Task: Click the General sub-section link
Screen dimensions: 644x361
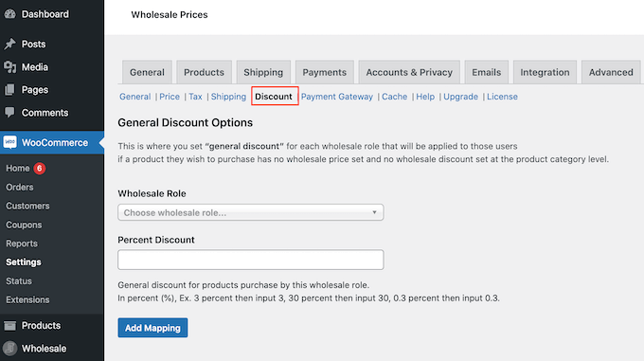Action: (x=135, y=97)
